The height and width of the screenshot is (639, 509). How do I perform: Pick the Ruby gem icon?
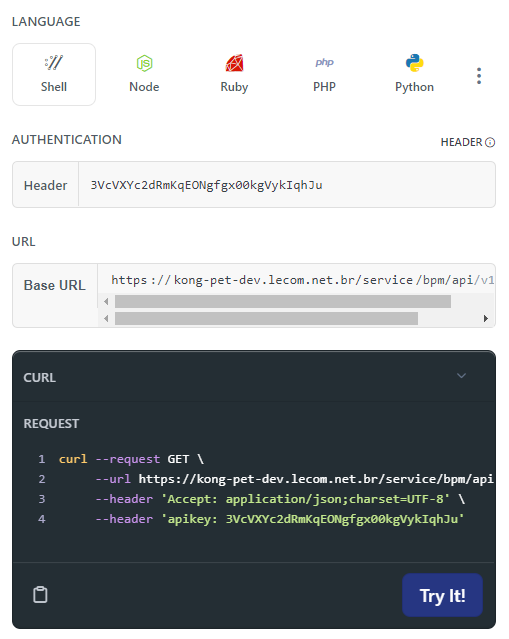234,63
